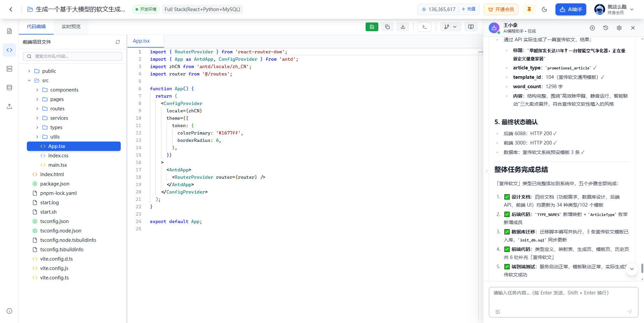Click the 充值 recharge link
The height and width of the screenshot is (323, 644).
[x=469, y=9]
